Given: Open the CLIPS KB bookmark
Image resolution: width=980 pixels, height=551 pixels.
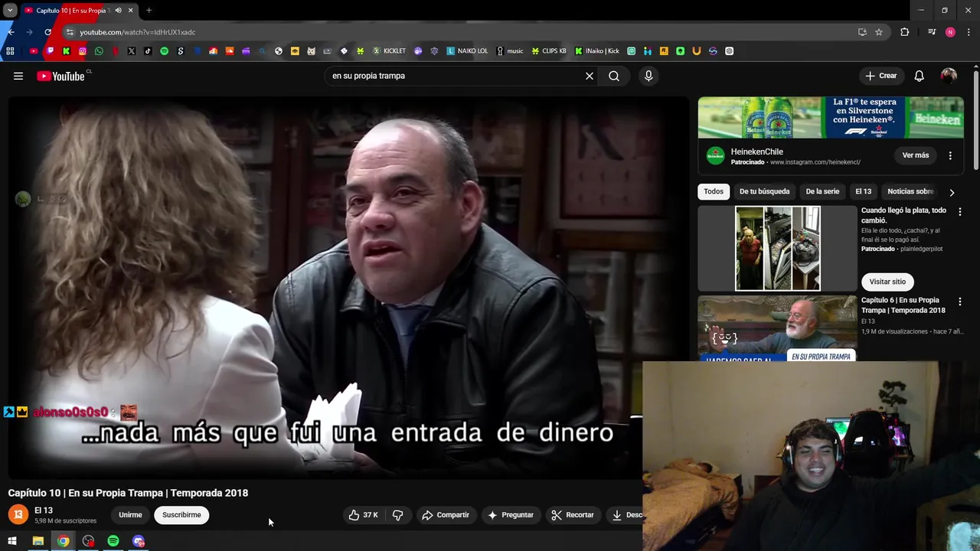Looking at the screenshot, I should [x=549, y=51].
